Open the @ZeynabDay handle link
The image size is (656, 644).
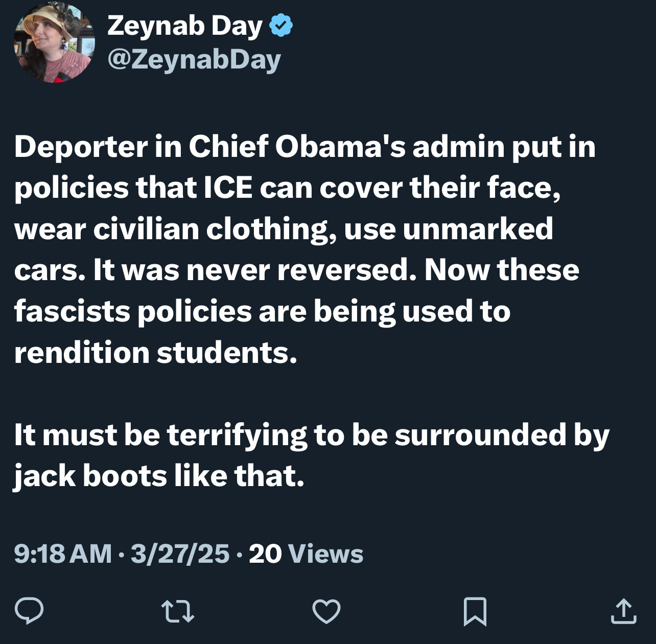[194, 59]
